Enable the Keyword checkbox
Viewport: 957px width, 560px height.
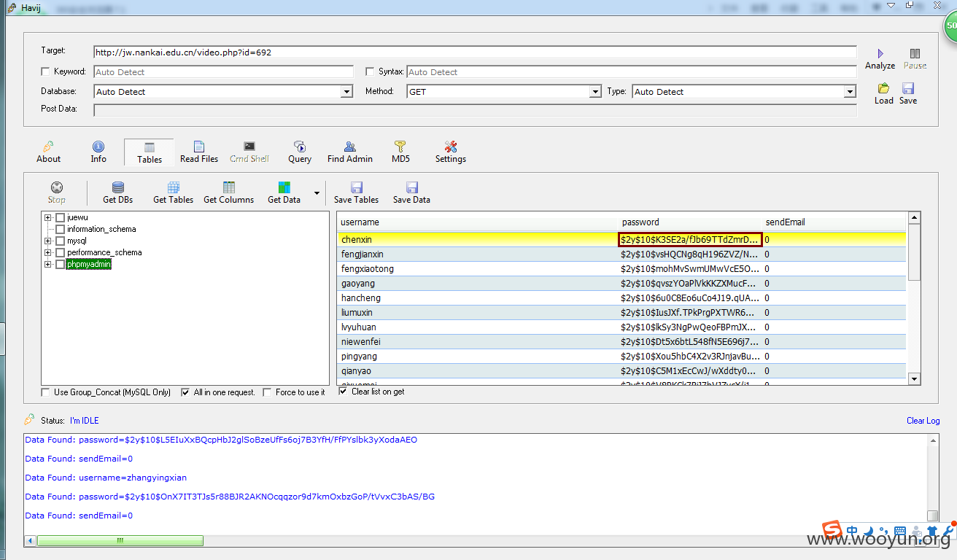pos(46,71)
